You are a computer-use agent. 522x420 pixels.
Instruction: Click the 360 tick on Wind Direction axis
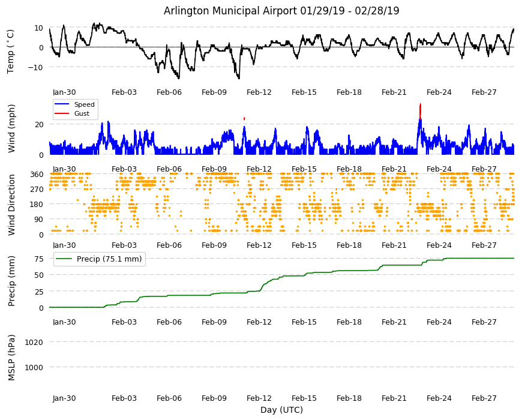37,174
